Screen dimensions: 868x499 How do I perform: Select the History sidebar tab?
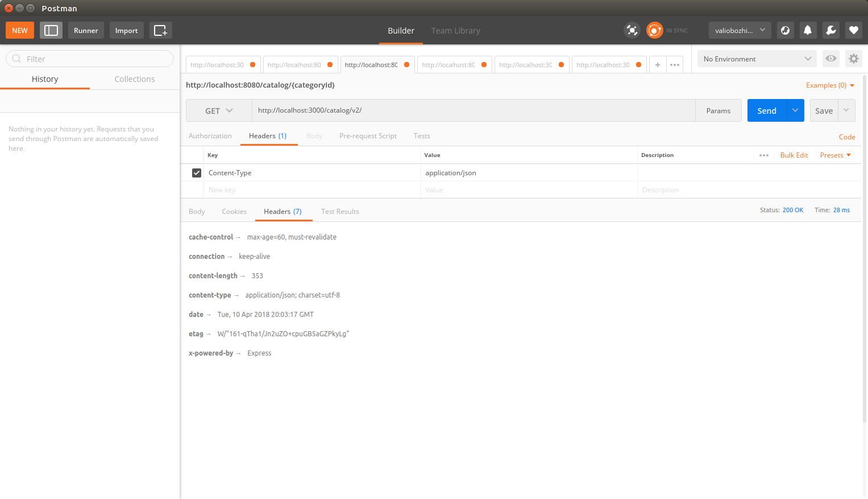click(x=45, y=79)
